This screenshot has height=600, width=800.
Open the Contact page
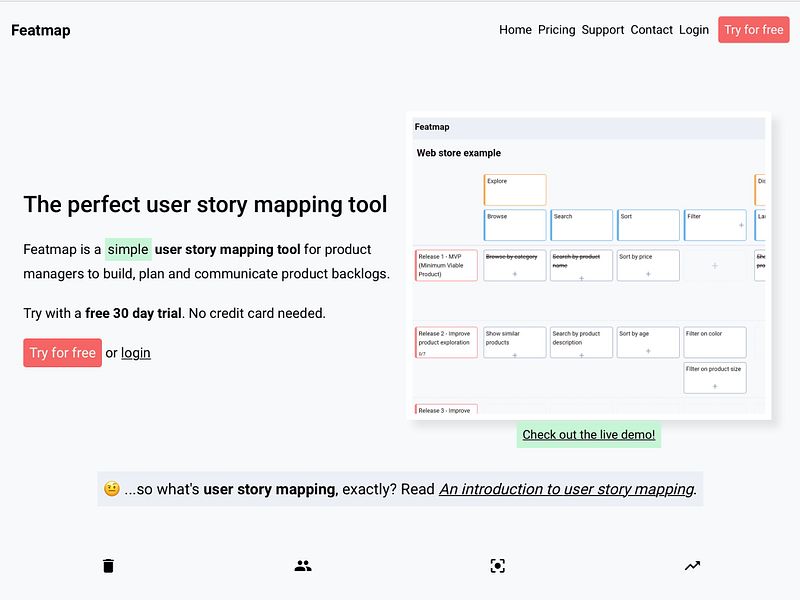pyautogui.click(x=652, y=30)
